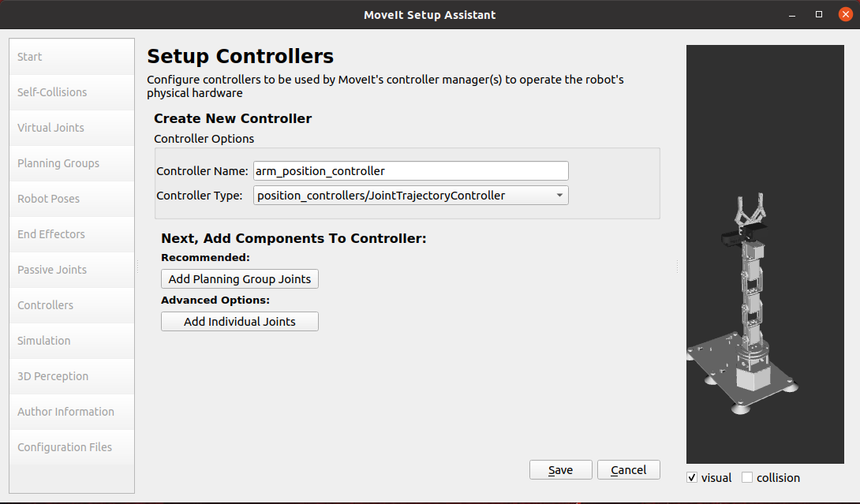Open End Effectors section

pyautogui.click(x=72, y=234)
